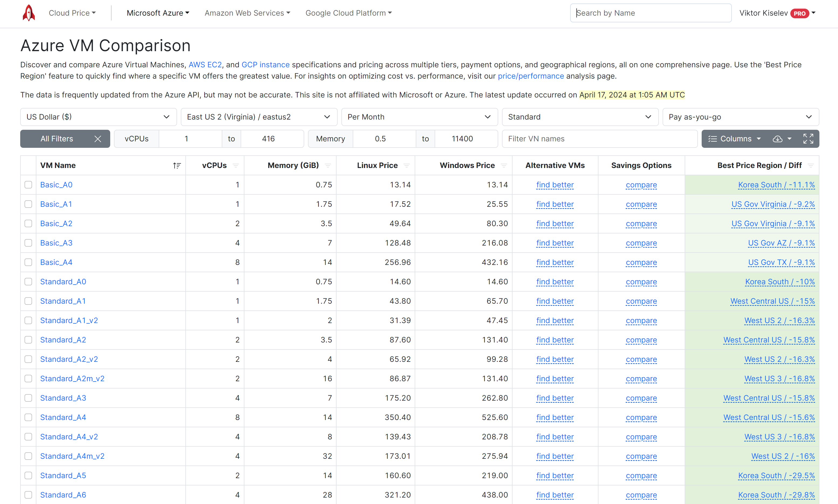Click the Memory maximum 11400 field

[466, 139]
